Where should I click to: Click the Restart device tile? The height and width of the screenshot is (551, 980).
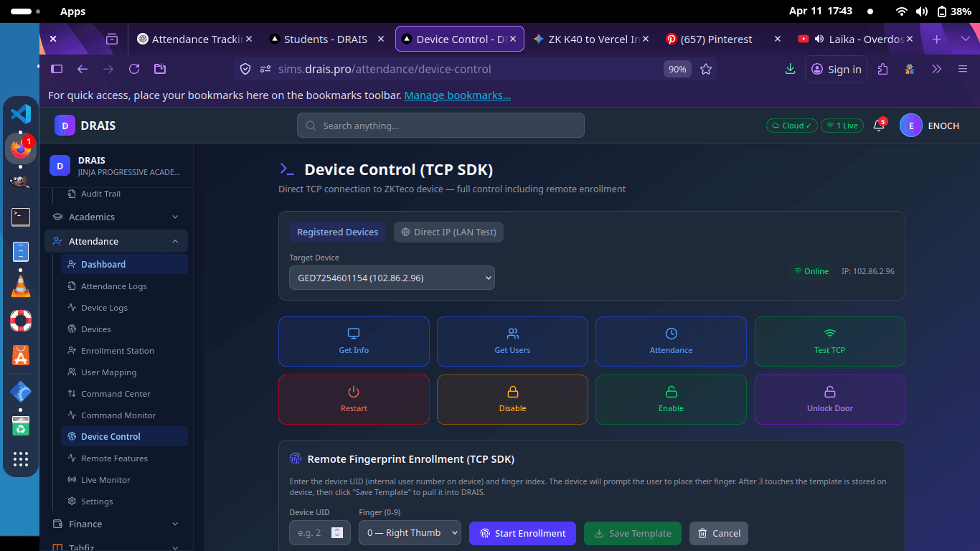[x=353, y=400]
